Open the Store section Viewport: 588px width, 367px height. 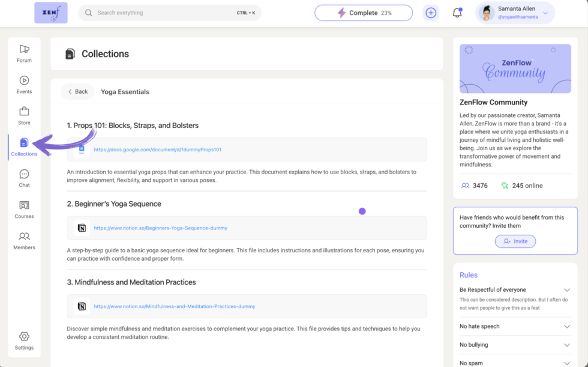[x=24, y=115]
